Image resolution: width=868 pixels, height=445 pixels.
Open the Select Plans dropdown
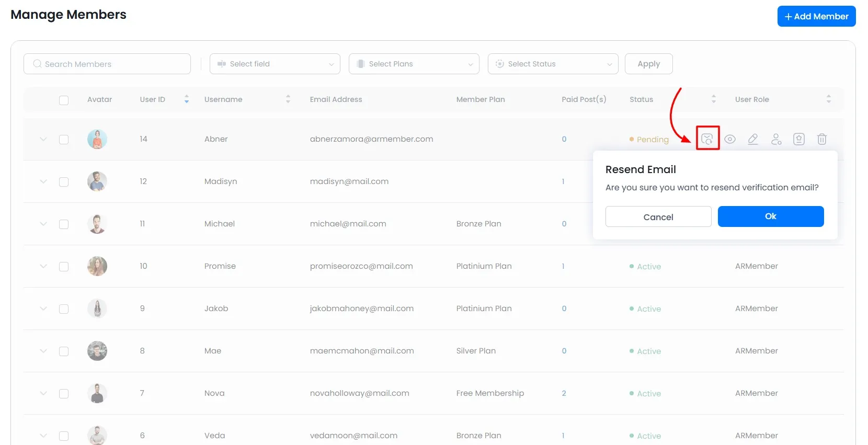click(414, 64)
